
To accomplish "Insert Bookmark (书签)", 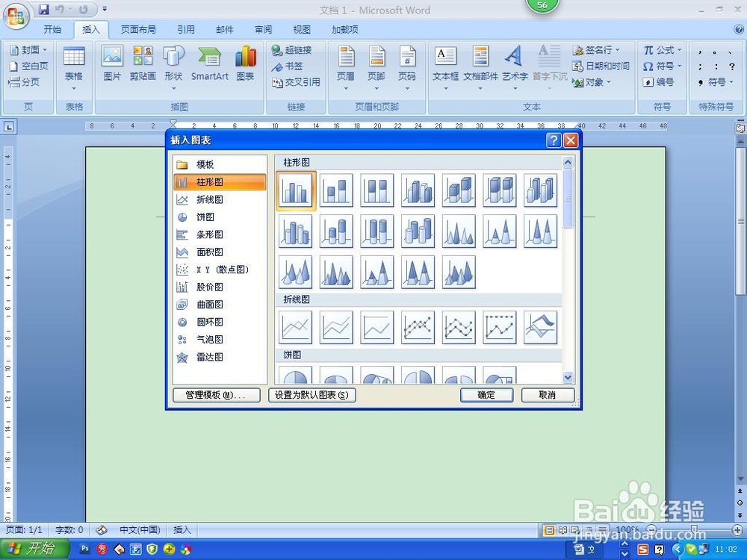I will pos(288,66).
